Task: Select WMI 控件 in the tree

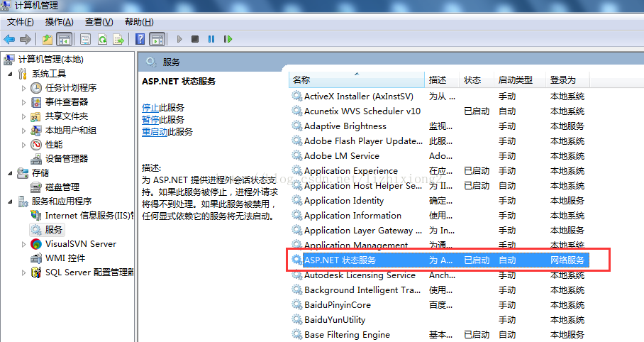Action: point(65,258)
